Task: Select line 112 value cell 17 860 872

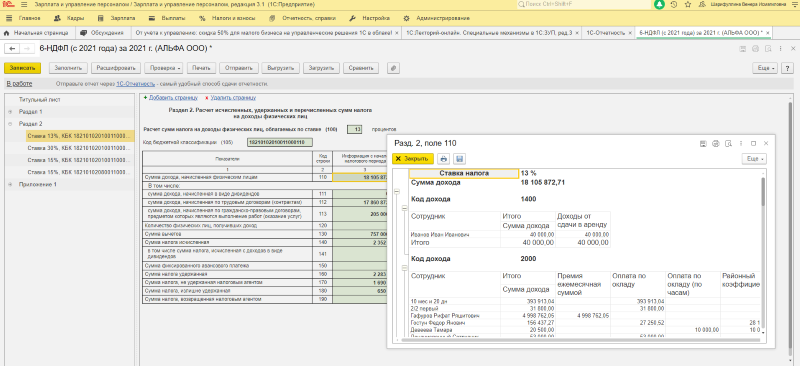Action: pyautogui.click(x=360, y=202)
